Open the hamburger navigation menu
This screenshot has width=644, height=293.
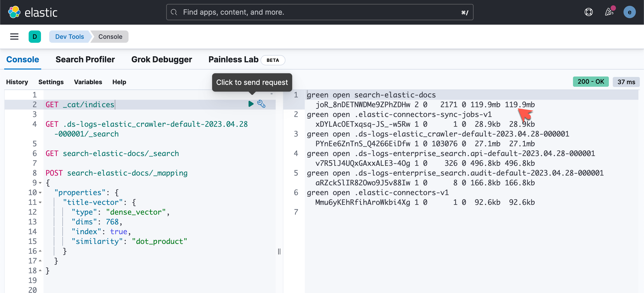[14, 37]
